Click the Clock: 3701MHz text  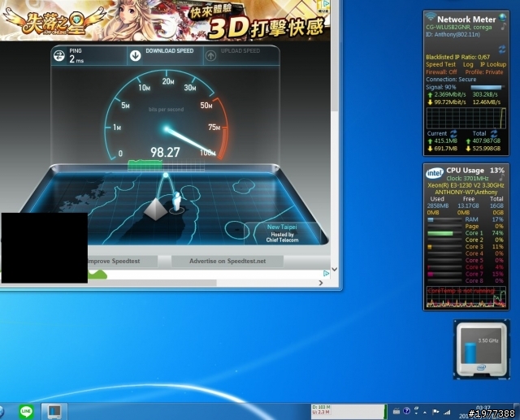467,179
